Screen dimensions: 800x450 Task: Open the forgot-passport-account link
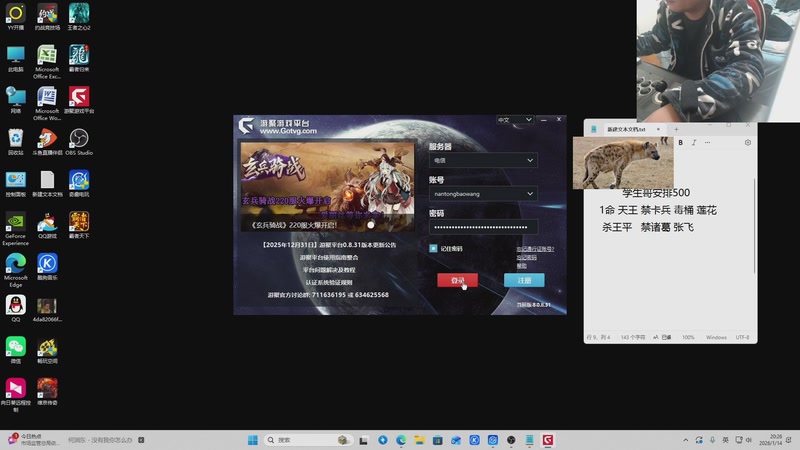tap(535, 249)
